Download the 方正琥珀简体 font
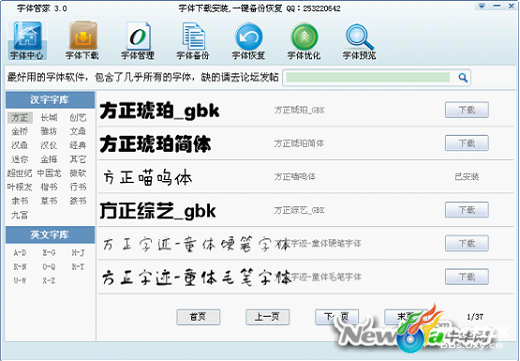Viewport: 520px width, 361px height. [x=467, y=143]
